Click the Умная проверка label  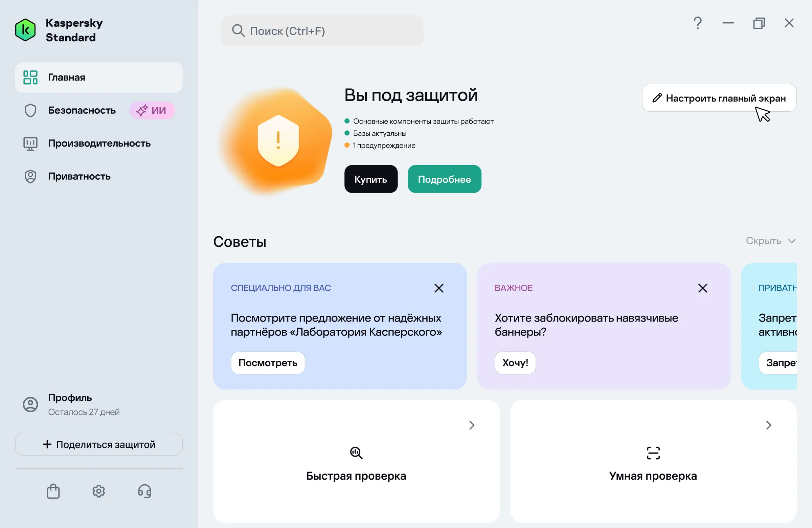pos(653,476)
